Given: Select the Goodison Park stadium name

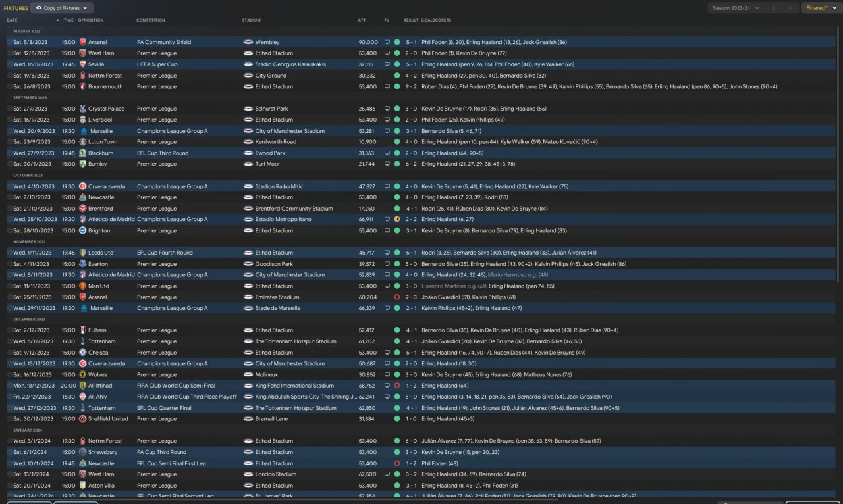Looking at the screenshot, I should [273, 264].
